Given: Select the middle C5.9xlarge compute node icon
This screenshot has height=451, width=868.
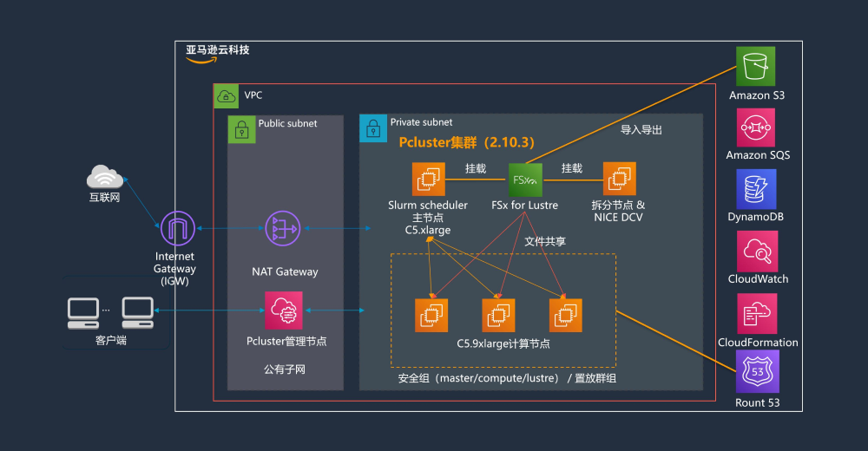Looking at the screenshot, I should (x=498, y=316).
